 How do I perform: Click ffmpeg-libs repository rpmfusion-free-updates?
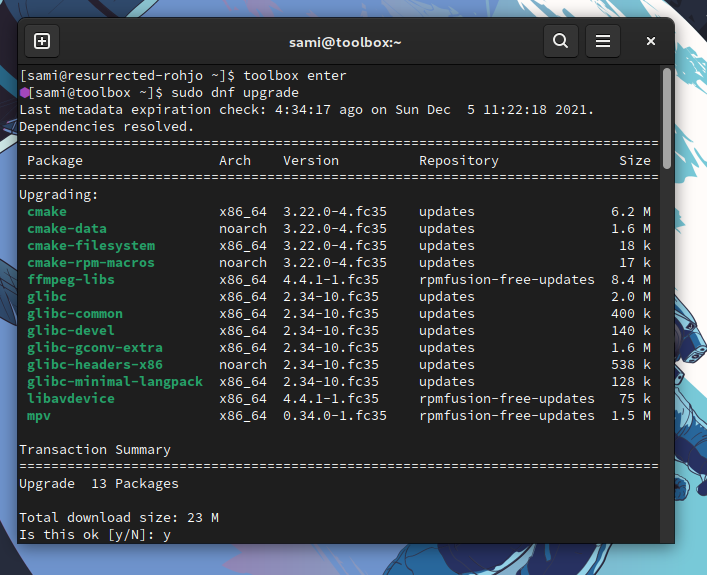tap(507, 280)
